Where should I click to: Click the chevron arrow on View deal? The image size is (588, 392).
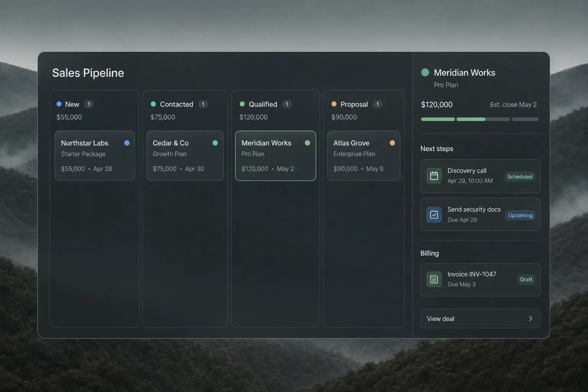pyautogui.click(x=531, y=318)
